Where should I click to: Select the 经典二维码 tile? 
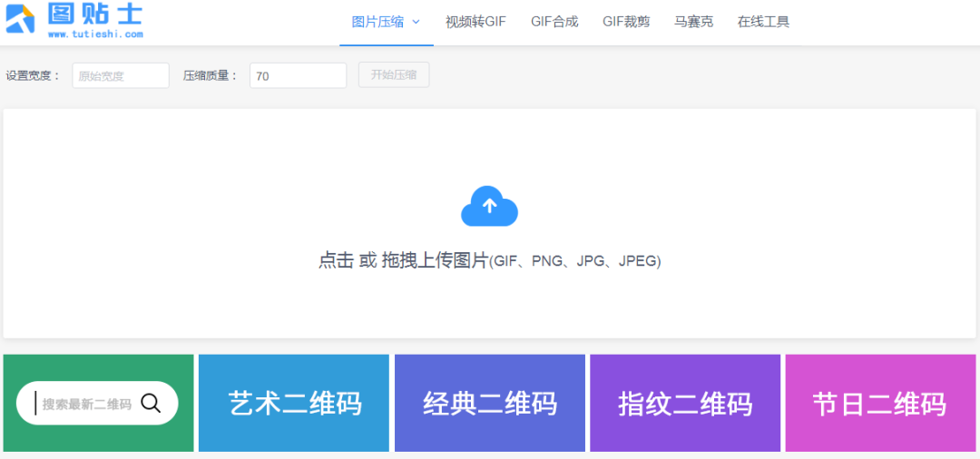click(490, 404)
